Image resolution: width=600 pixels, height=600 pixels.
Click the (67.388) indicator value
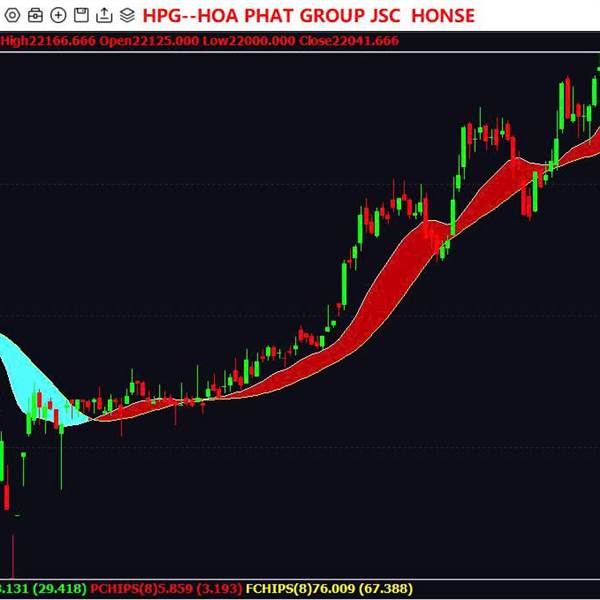click(386, 588)
